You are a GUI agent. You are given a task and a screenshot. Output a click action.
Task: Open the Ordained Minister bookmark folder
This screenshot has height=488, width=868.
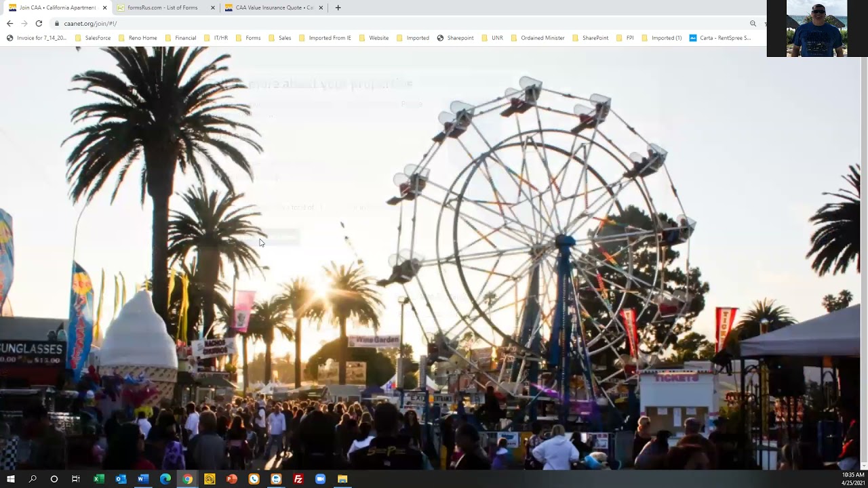click(538, 38)
